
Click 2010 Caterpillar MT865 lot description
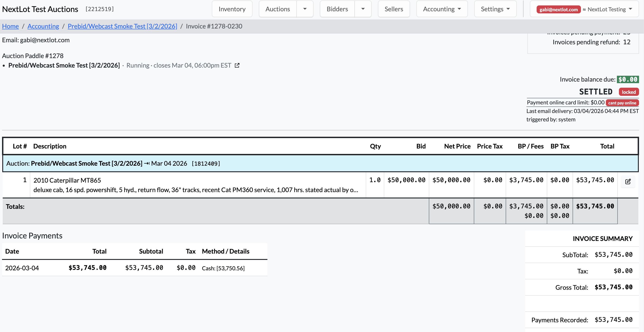point(67,180)
